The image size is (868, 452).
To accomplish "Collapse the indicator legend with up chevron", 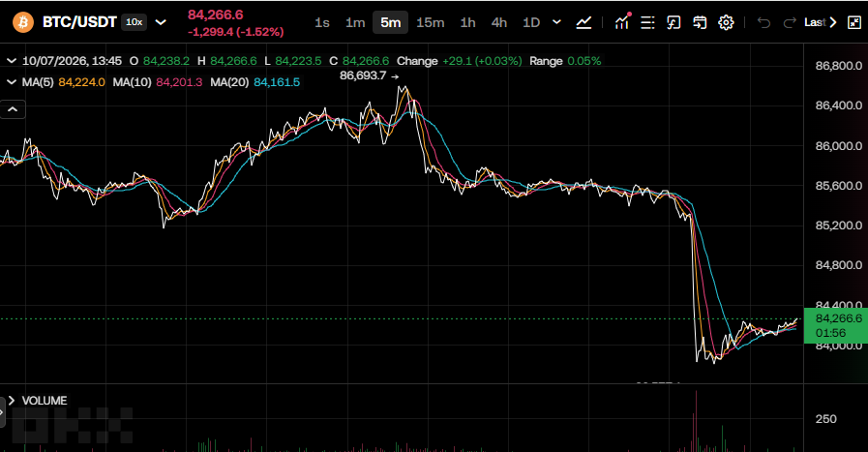I will point(13,109).
